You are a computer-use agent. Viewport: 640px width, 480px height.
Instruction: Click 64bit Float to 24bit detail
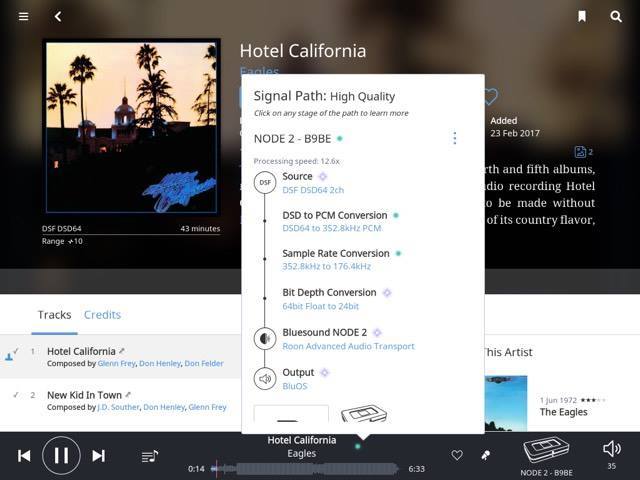[x=320, y=306]
